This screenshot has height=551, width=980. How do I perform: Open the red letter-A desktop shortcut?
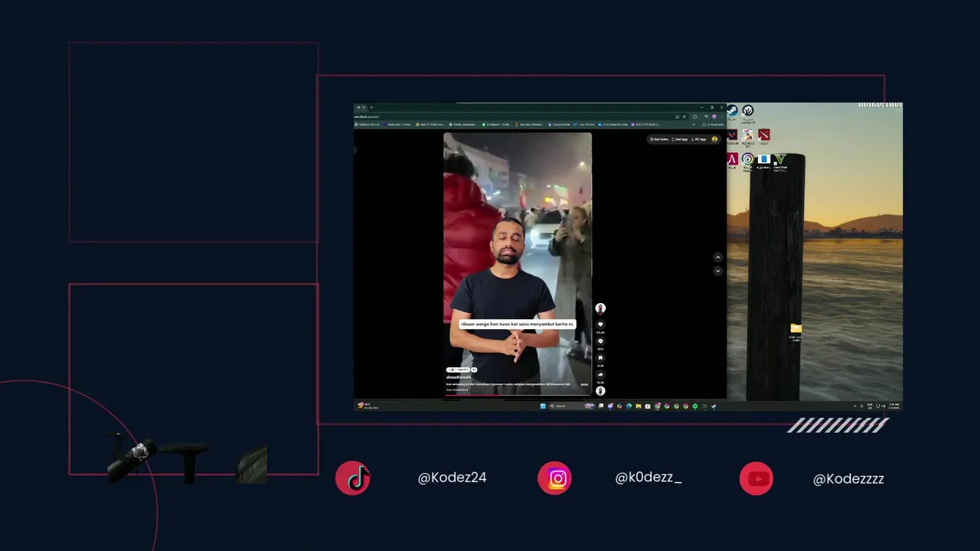tap(733, 160)
